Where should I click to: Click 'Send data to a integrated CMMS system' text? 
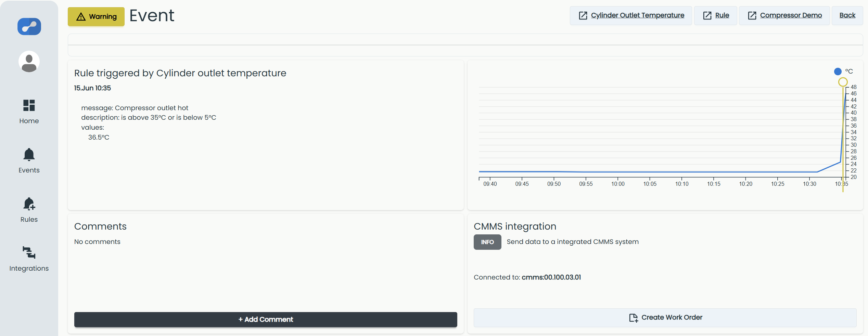573,242
